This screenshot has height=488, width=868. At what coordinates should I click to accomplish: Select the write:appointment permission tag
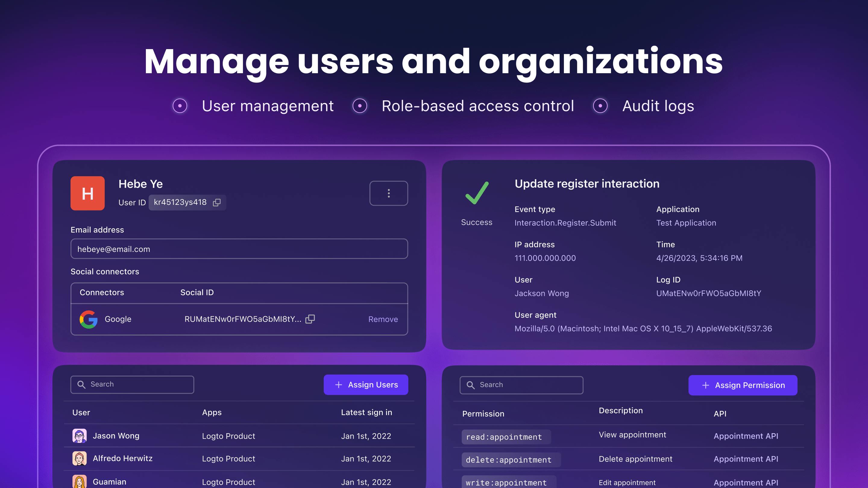pyautogui.click(x=509, y=482)
